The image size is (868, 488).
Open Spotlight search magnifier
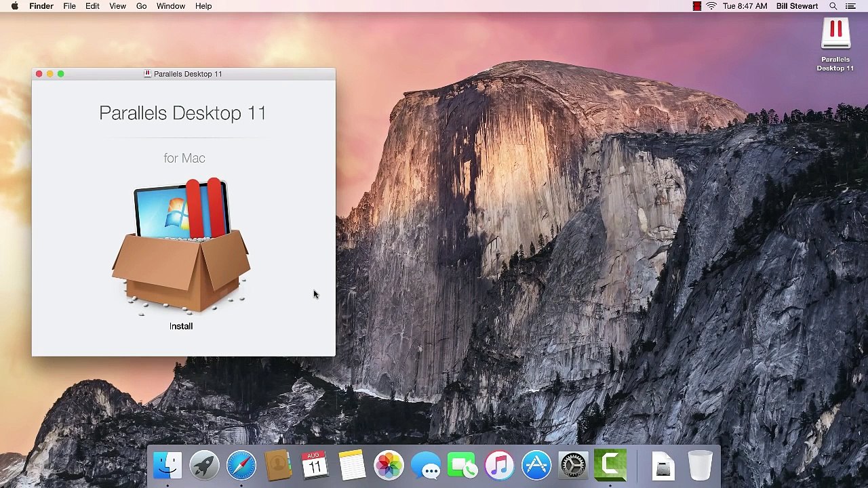833,6
